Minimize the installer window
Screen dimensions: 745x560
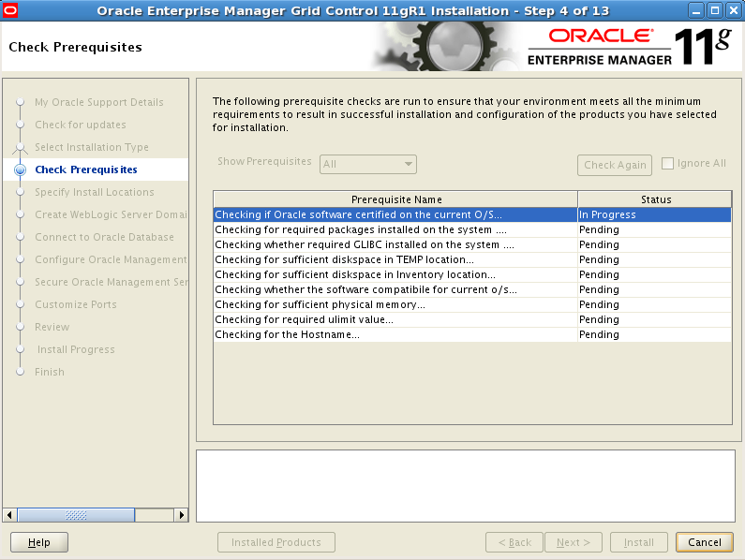click(x=696, y=10)
